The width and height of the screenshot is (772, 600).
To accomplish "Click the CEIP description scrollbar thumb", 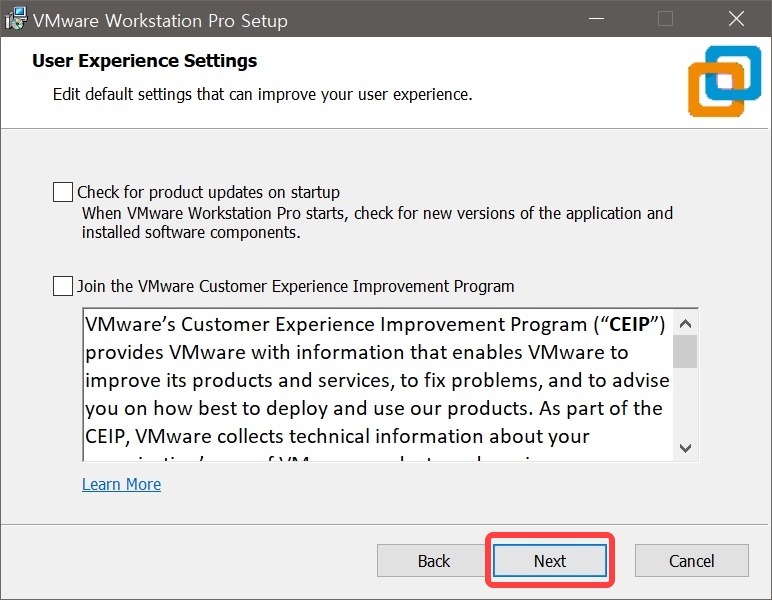I will 685,351.
